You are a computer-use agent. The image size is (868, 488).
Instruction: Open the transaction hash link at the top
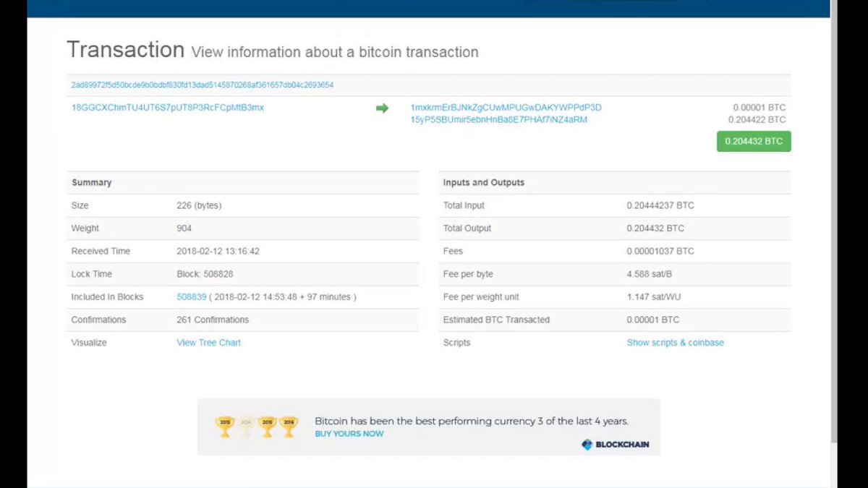pyautogui.click(x=202, y=85)
